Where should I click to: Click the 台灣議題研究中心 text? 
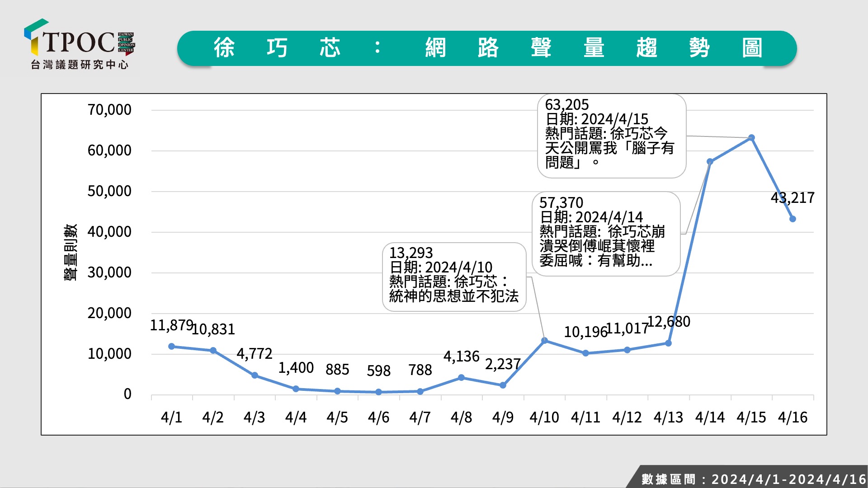click(80, 65)
